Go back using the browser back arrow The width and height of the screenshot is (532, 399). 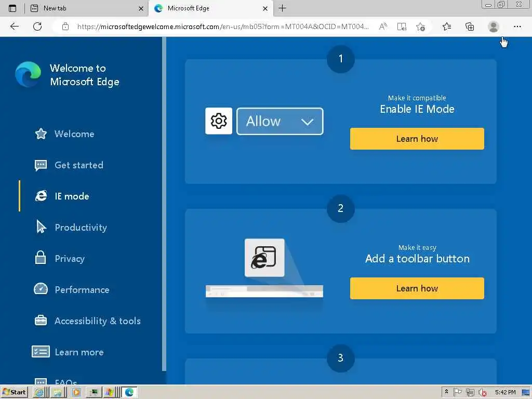(14, 26)
